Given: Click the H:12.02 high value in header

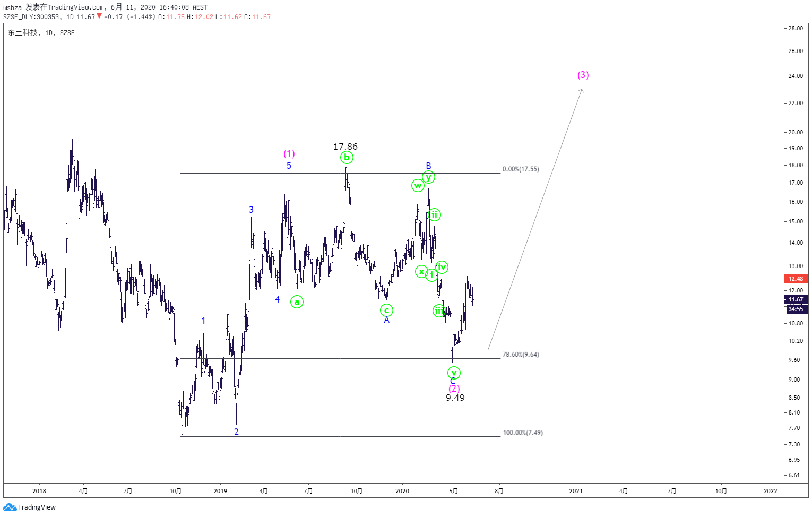Looking at the screenshot, I should (200, 17).
